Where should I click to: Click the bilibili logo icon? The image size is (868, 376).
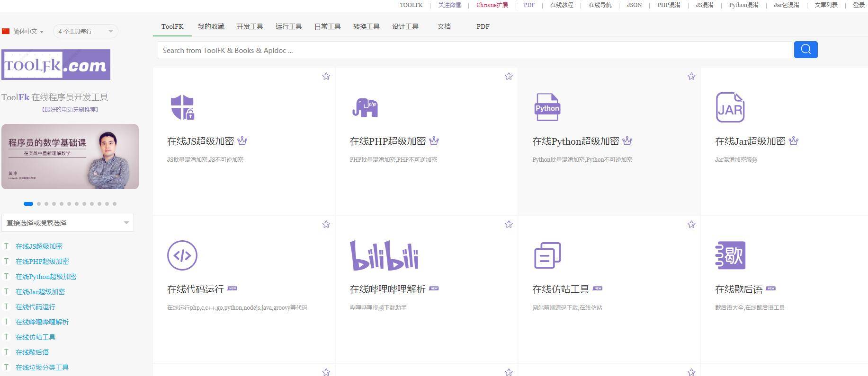[384, 255]
